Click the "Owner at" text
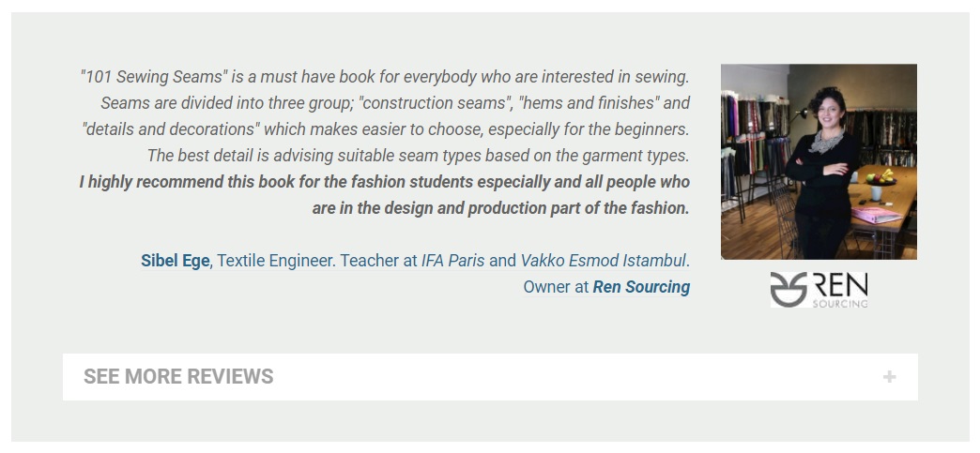The image size is (980, 453). (556, 287)
